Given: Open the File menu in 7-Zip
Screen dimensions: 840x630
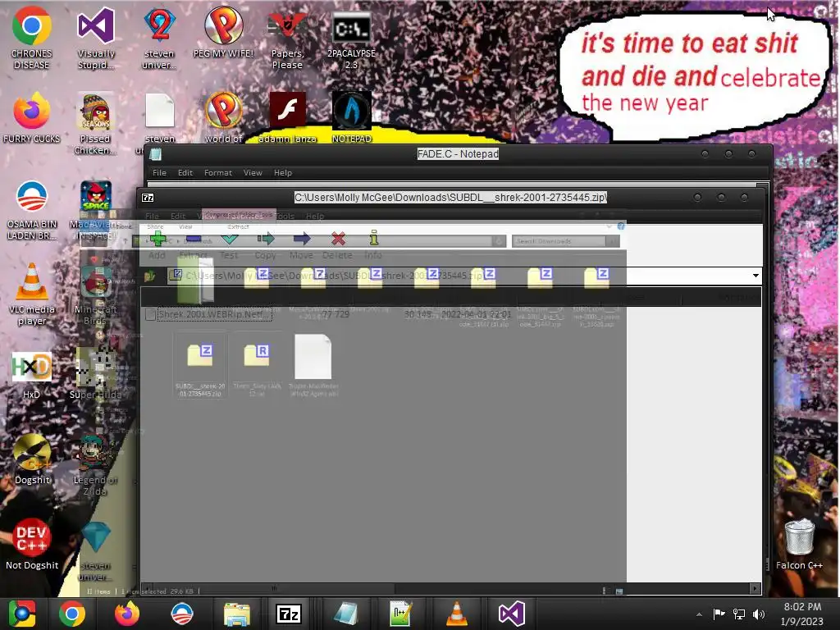Looking at the screenshot, I should 152,217.
